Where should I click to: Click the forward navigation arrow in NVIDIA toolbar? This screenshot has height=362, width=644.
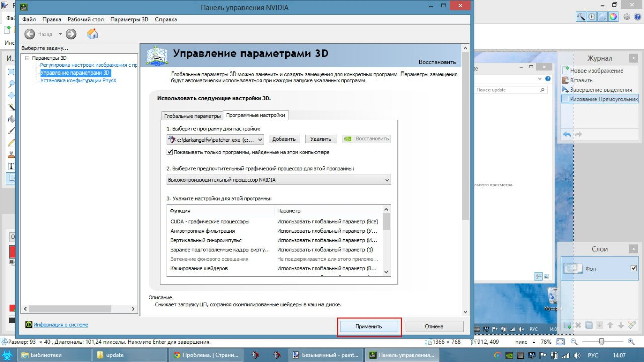(x=71, y=34)
